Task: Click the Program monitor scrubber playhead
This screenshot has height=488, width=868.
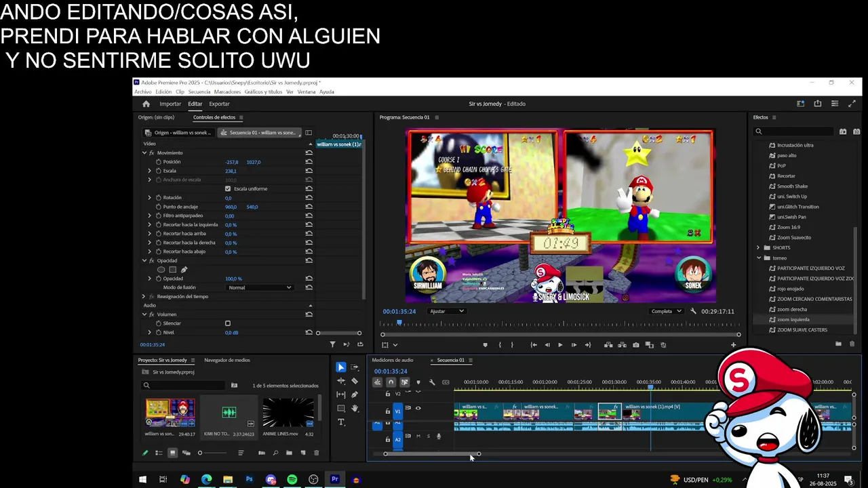Action: click(x=399, y=323)
